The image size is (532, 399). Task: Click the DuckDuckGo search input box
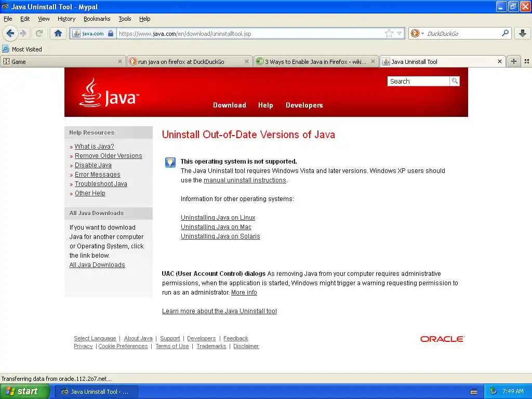tap(463, 34)
